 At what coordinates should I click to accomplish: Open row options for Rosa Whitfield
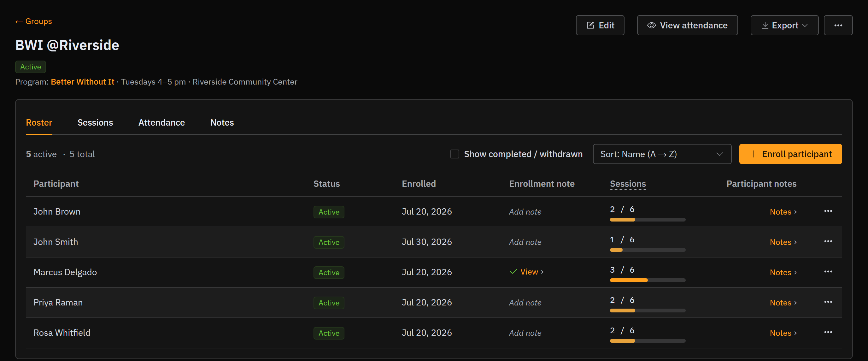pos(828,333)
